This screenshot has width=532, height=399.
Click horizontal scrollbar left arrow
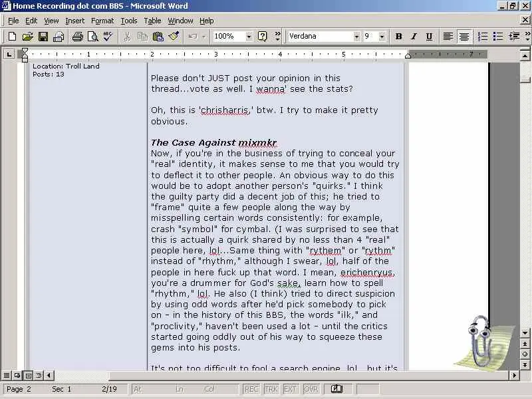pos(49,375)
